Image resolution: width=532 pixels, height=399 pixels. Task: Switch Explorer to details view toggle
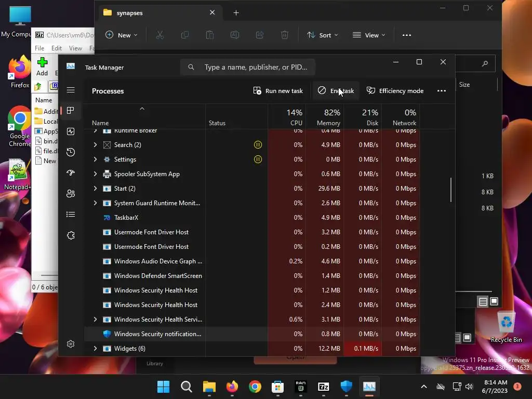point(483,301)
